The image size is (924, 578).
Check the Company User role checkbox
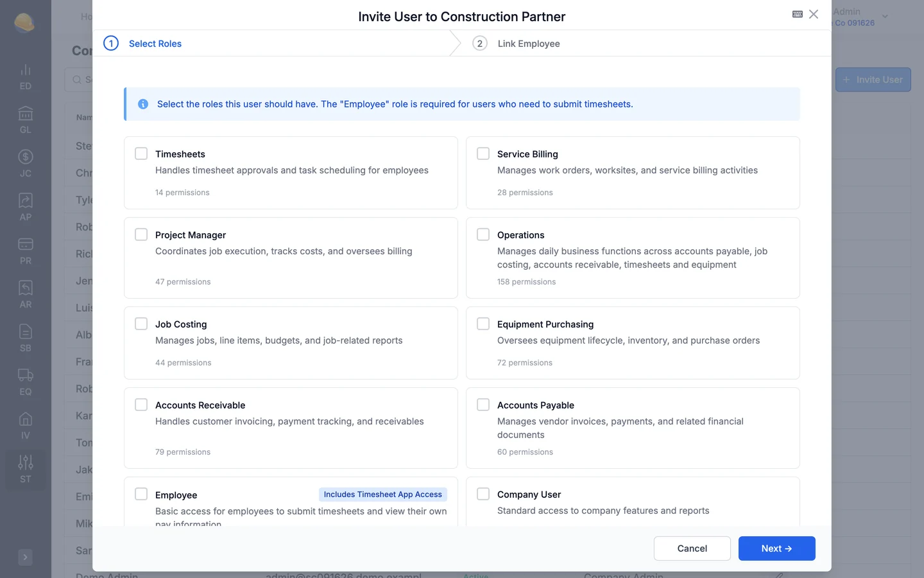[483, 494]
